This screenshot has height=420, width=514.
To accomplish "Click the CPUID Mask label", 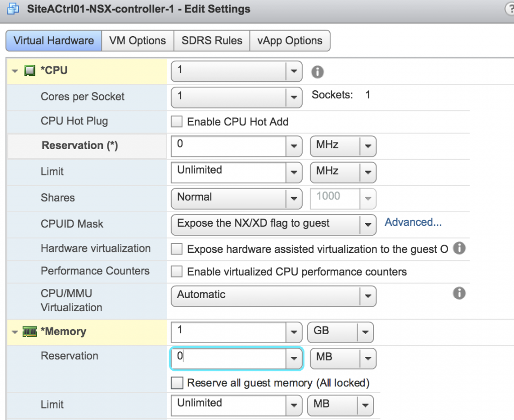I will (72, 224).
